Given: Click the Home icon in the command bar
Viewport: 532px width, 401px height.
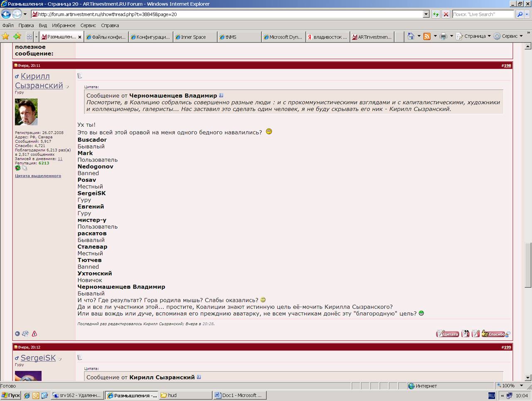Looking at the screenshot, I should [x=411, y=37].
